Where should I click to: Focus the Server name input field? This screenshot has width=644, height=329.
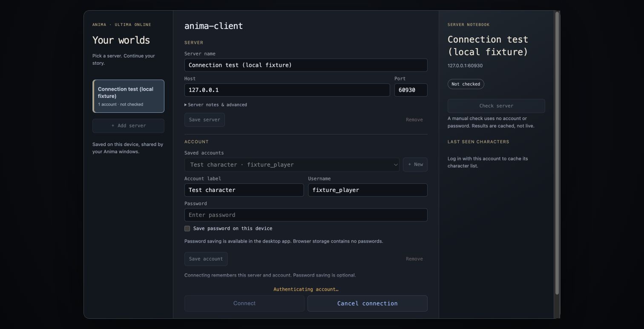(x=306, y=65)
